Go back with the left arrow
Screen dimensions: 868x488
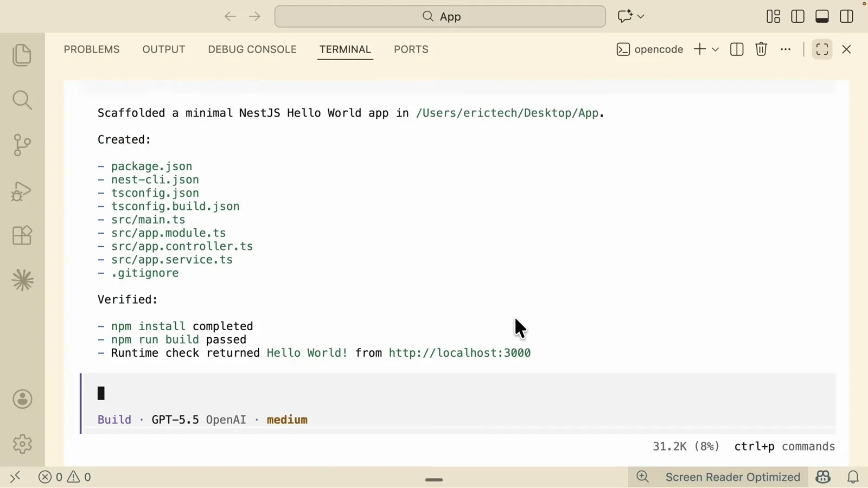click(230, 16)
